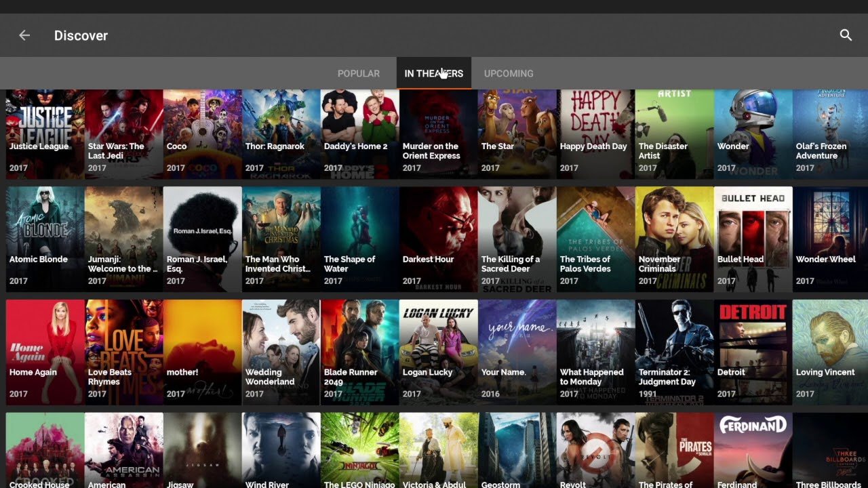Image resolution: width=868 pixels, height=488 pixels.
Task: Click the Your Name. poster
Action: pos(517,352)
